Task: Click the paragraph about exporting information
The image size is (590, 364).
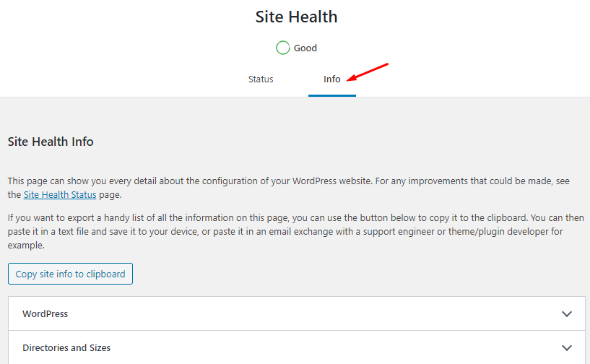Action: (296, 232)
